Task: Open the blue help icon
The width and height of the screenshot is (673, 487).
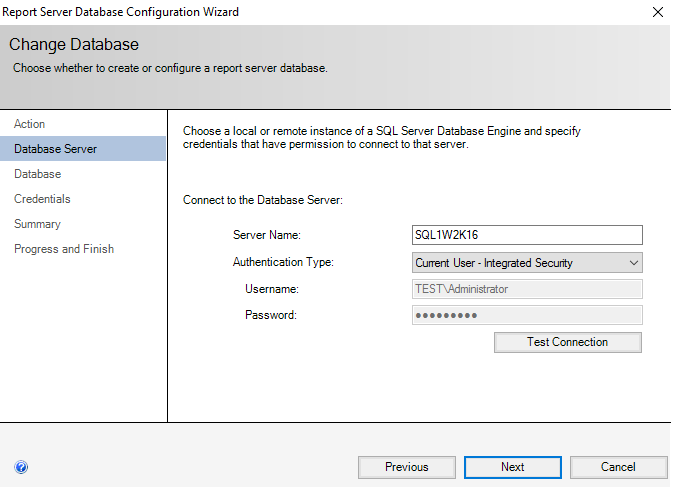Action: (x=21, y=467)
